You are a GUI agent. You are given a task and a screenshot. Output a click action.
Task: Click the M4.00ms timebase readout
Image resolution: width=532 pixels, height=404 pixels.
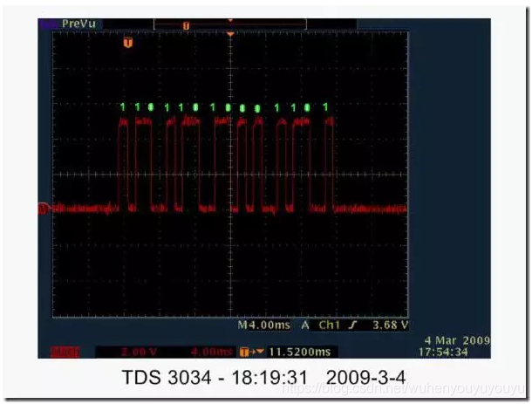263,325
